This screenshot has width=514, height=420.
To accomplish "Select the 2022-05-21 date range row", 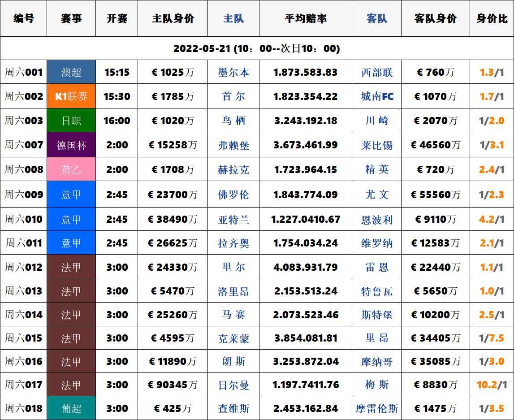I will click(x=257, y=48).
